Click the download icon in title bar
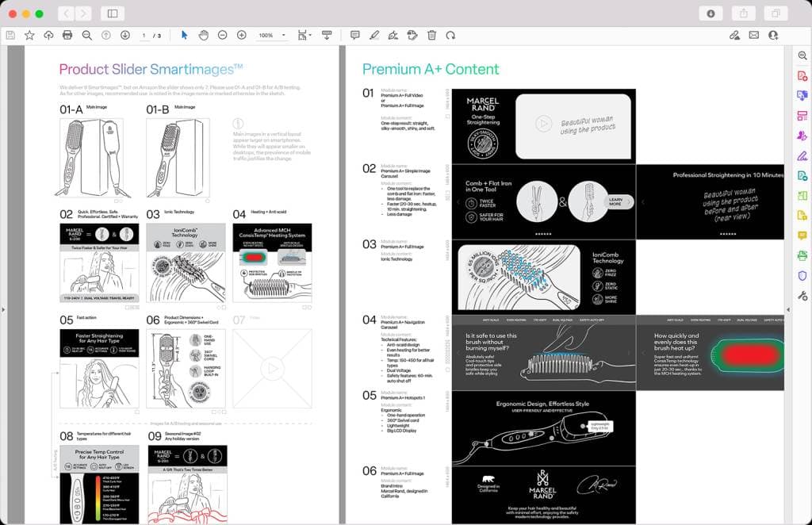The height and width of the screenshot is (525, 812). pyautogui.click(x=711, y=13)
